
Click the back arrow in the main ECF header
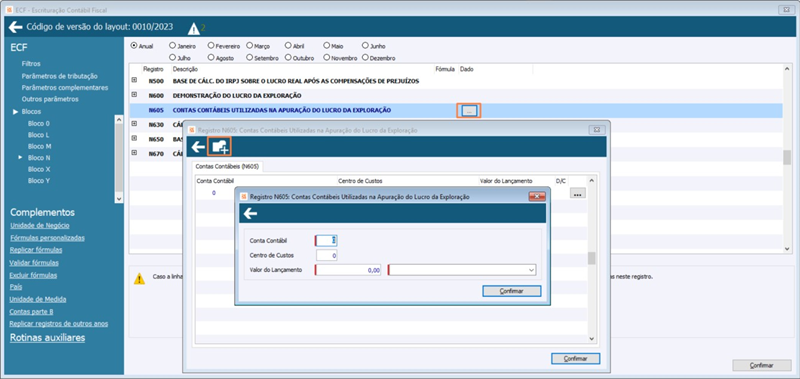pos(15,27)
